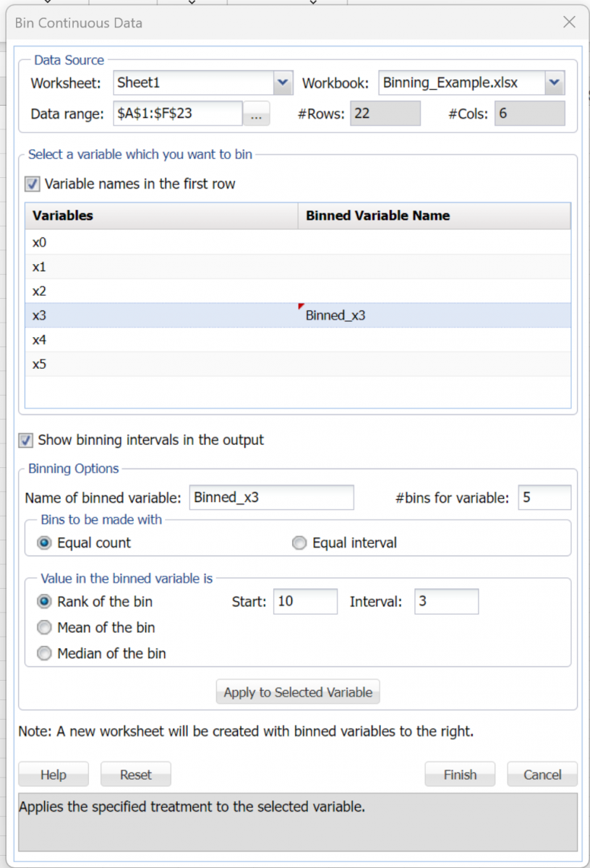The image size is (590, 868).
Task: Click Apply to Selected Variable
Action: [x=297, y=692]
